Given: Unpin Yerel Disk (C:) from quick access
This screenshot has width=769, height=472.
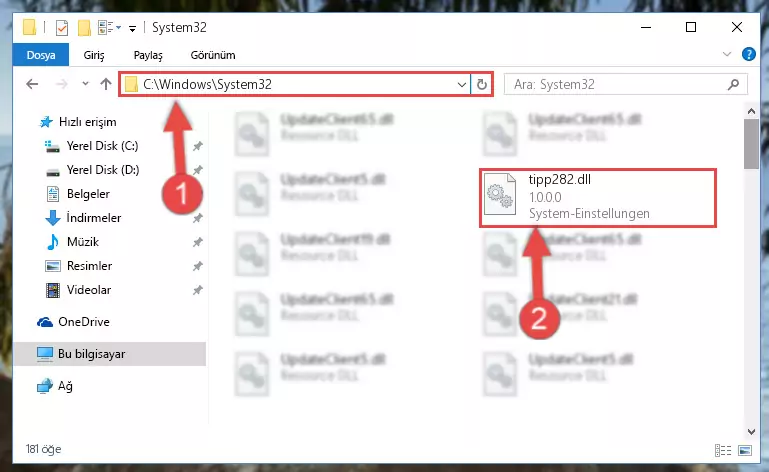Looking at the screenshot, I should pos(198,146).
